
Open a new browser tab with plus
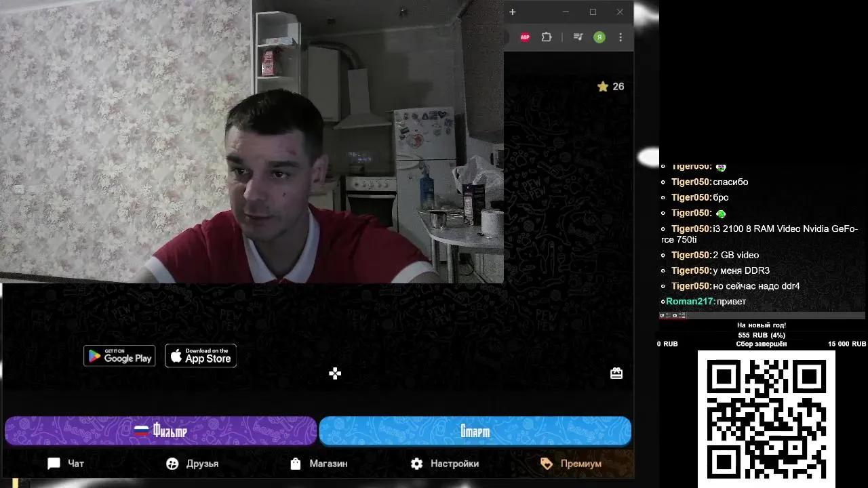(x=513, y=12)
